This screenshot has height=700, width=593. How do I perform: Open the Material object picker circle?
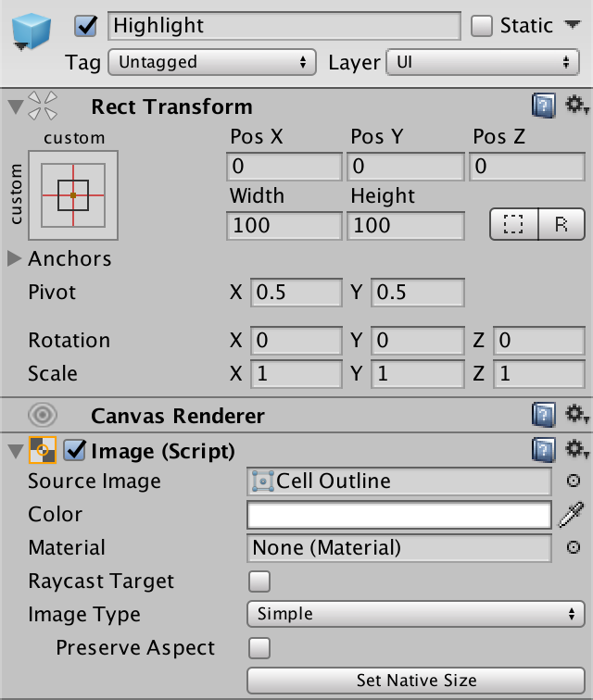574,548
